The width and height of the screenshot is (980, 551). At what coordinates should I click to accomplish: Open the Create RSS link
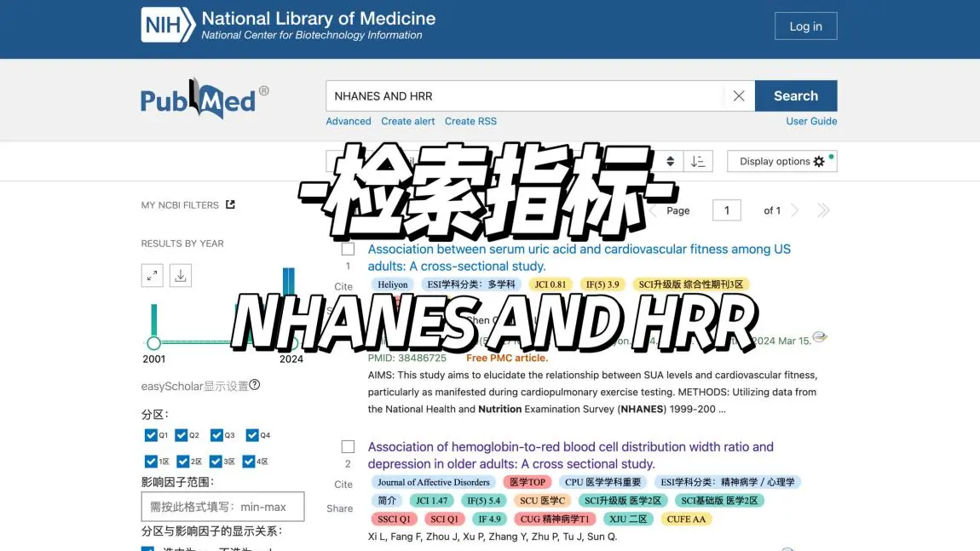pyautogui.click(x=470, y=121)
